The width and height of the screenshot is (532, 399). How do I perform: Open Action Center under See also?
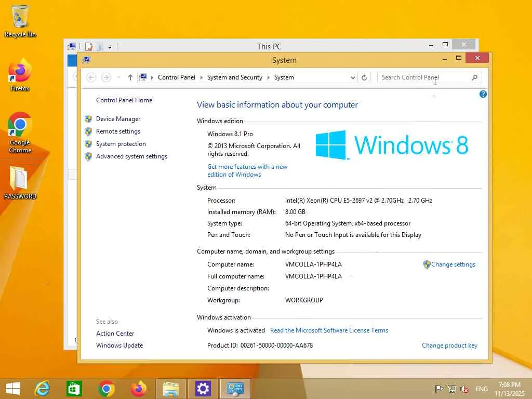[x=115, y=334]
